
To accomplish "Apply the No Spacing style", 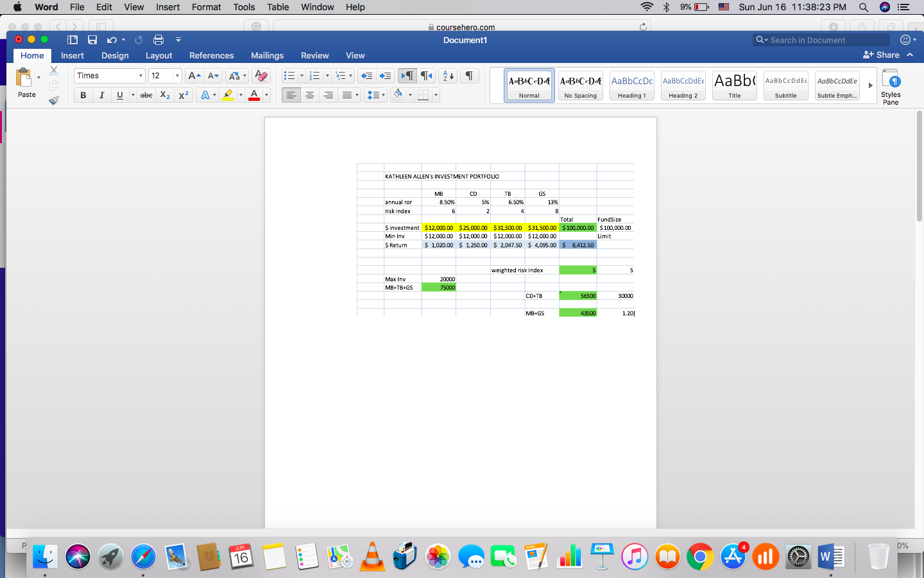I will (581, 85).
